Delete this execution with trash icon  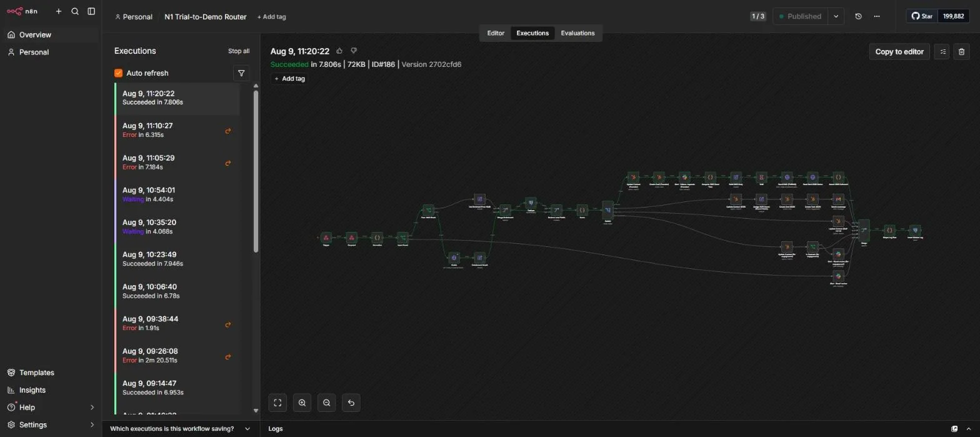click(961, 52)
